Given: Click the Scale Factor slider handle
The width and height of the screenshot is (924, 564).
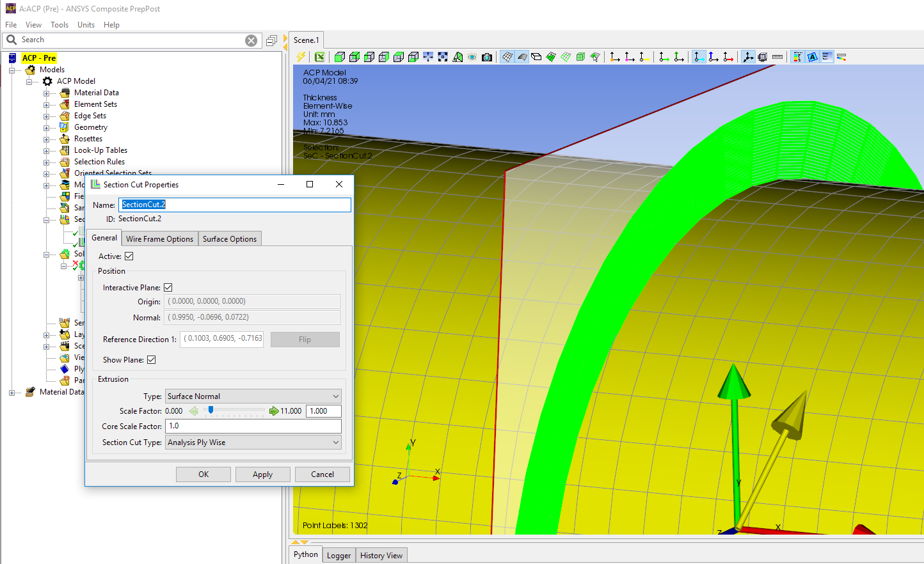Looking at the screenshot, I should 211,411.
